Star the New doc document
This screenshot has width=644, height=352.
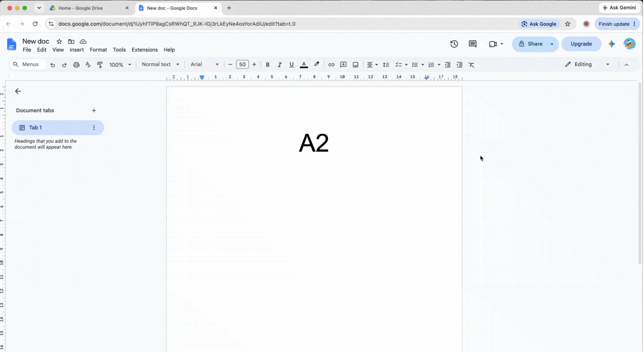(x=59, y=42)
